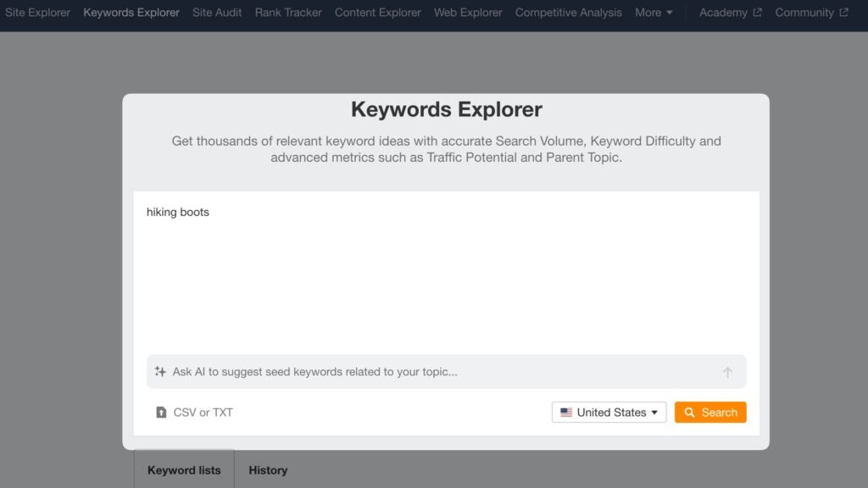Viewport: 868px width, 488px height.
Task: Click the upload file icon
Action: coord(161,413)
